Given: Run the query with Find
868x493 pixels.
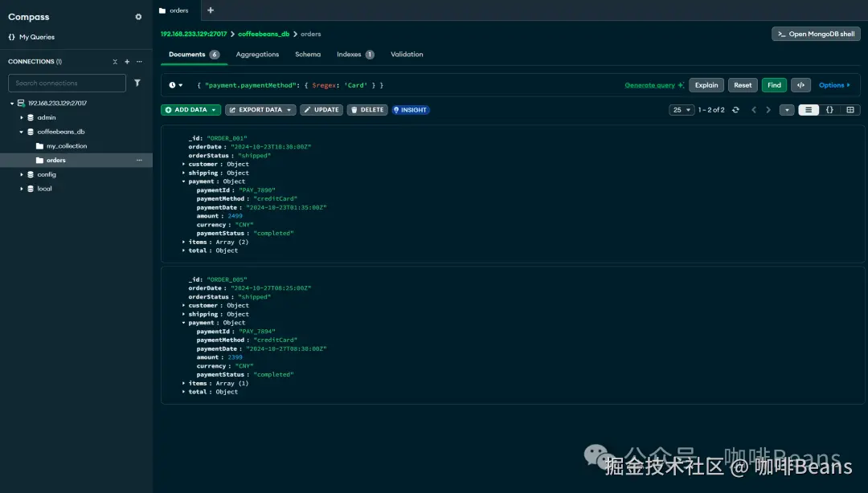Looking at the screenshot, I should click(x=774, y=85).
